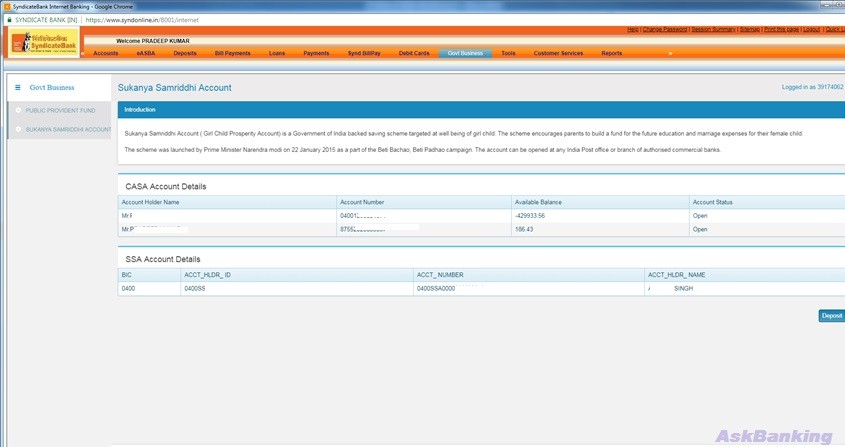Show more menus with right arrow

coord(670,53)
